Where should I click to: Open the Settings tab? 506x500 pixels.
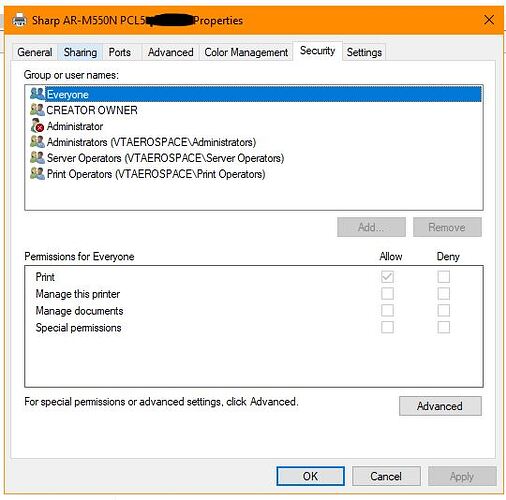pos(364,52)
